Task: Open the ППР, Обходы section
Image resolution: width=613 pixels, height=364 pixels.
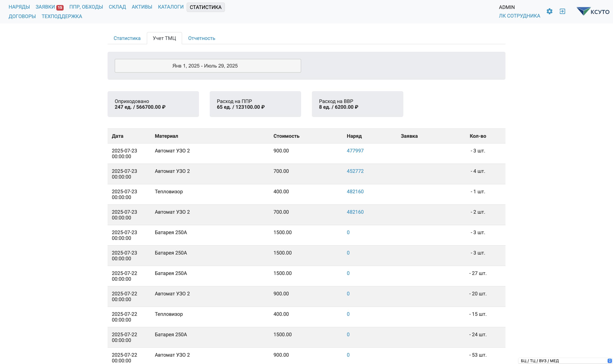Action: [86, 7]
